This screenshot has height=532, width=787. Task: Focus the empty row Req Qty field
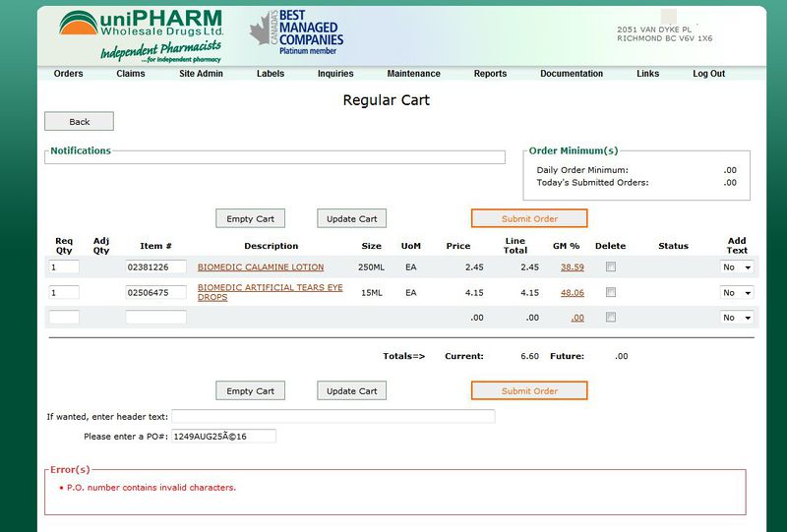(64, 318)
